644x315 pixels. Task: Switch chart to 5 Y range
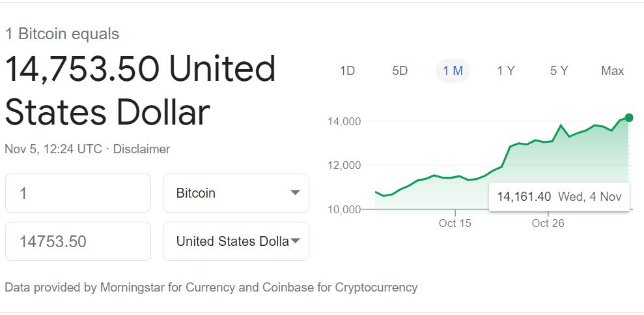(559, 70)
